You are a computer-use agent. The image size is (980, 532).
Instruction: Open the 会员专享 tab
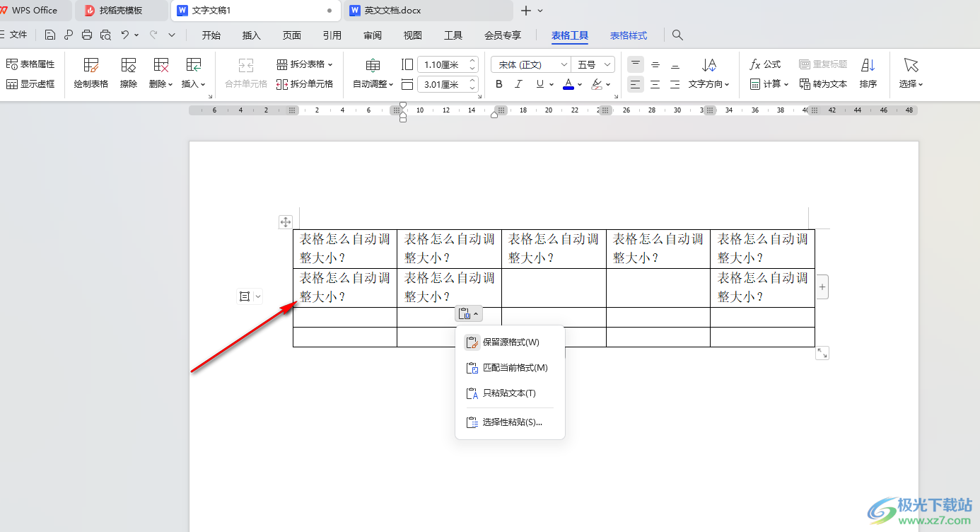503,35
